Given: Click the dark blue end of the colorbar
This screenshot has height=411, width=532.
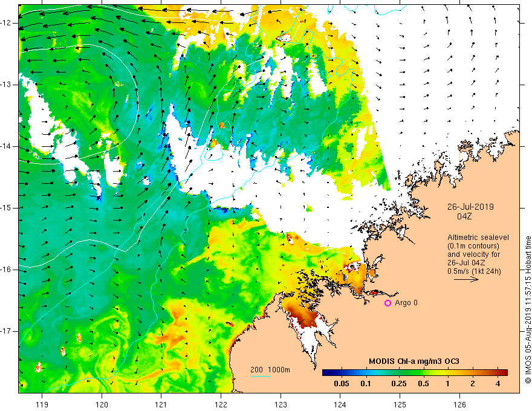Looking at the screenshot, I should coord(326,373).
